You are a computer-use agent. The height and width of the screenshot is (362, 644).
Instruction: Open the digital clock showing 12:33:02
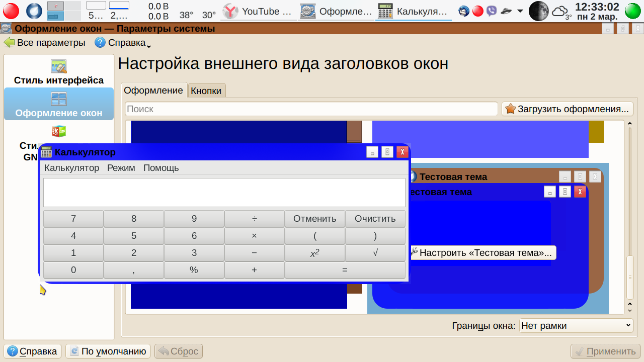pos(597,11)
